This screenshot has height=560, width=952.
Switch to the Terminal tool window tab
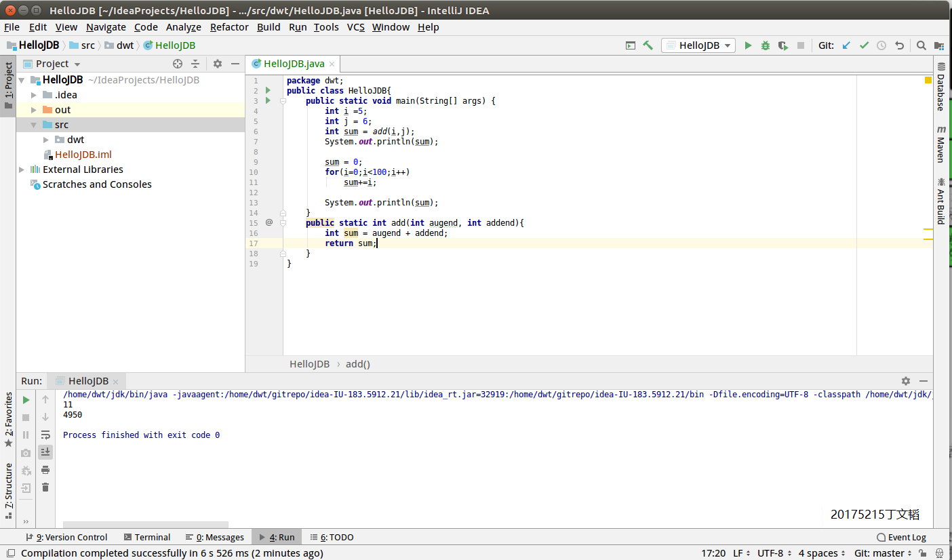pyautogui.click(x=146, y=537)
